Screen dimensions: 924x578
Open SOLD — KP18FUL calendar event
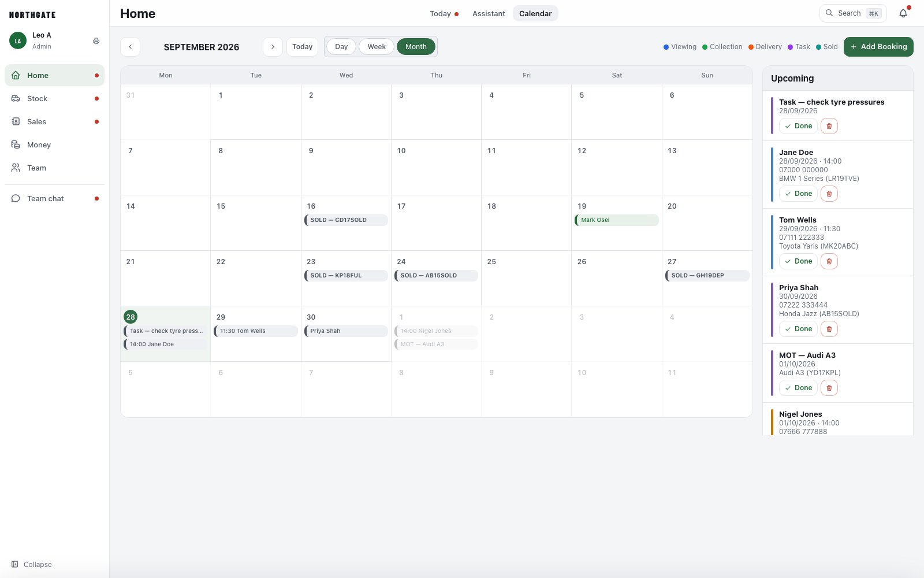(x=346, y=276)
